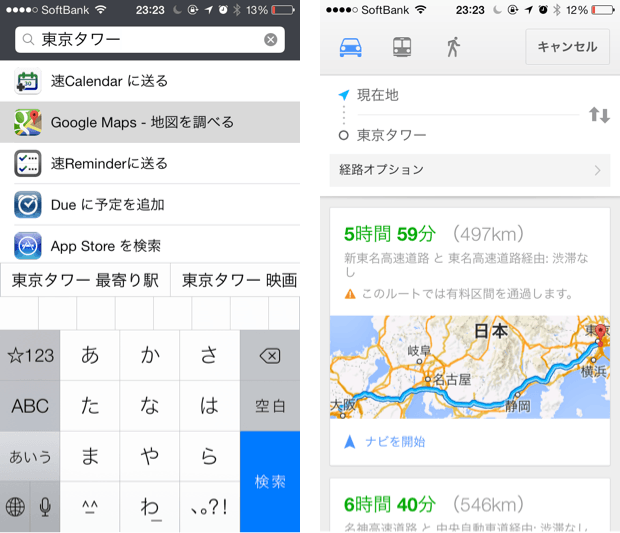Tap the ^_^ emoticon key
620x533 pixels.
click(90, 507)
